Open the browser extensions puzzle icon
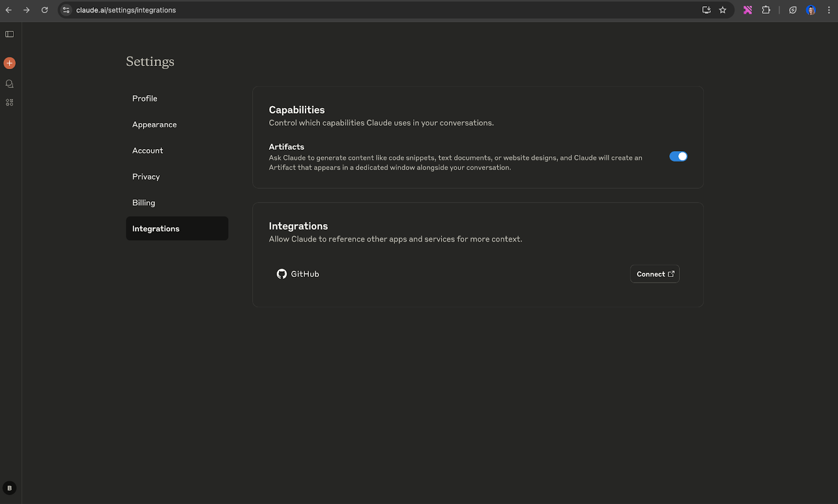The height and width of the screenshot is (504, 838). (766, 10)
